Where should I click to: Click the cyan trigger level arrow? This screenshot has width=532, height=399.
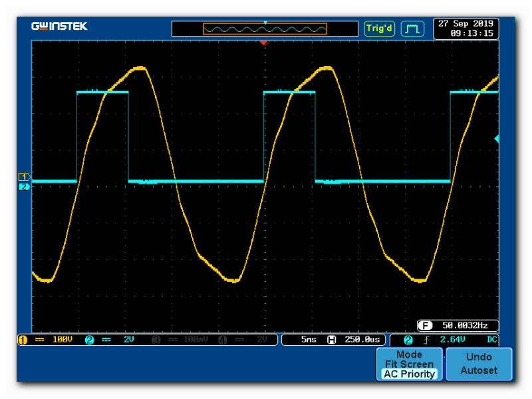tap(496, 138)
